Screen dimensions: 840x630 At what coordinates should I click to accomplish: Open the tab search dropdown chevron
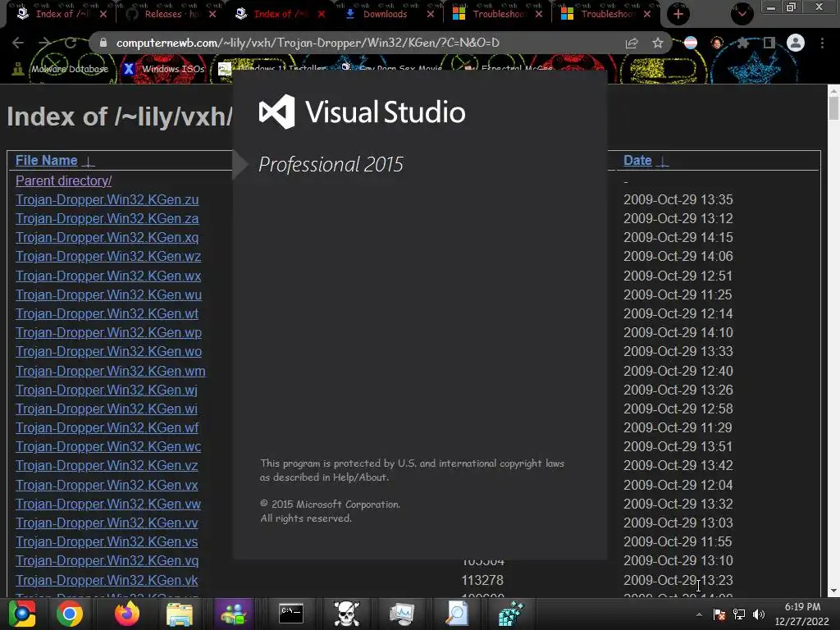tap(742, 14)
